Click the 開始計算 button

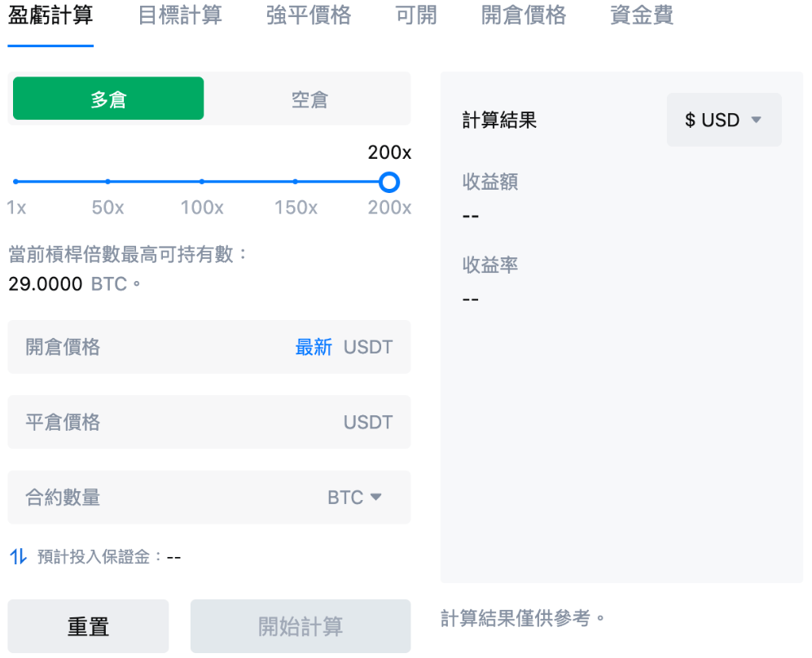(301, 626)
